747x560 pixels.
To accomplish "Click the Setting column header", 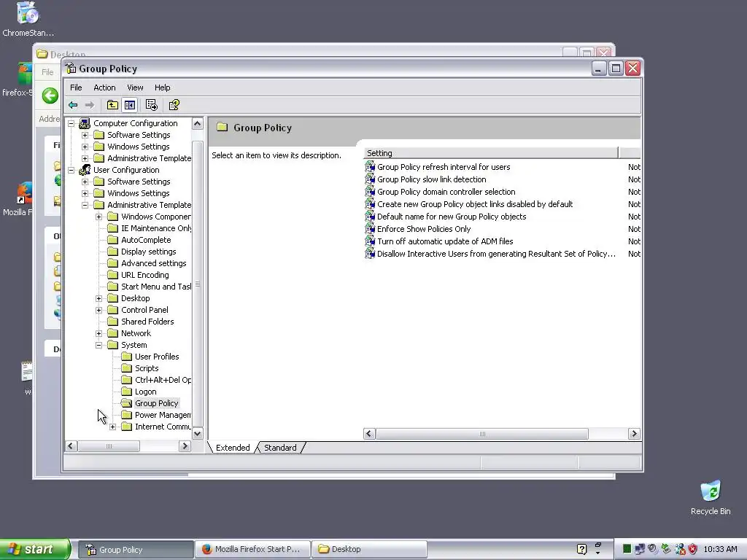I will [x=491, y=153].
